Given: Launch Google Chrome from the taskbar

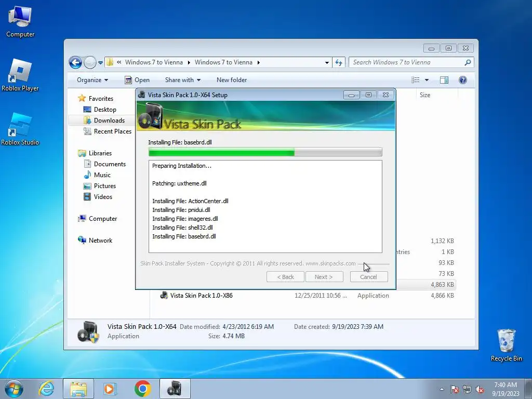Looking at the screenshot, I should [x=142, y=389].
